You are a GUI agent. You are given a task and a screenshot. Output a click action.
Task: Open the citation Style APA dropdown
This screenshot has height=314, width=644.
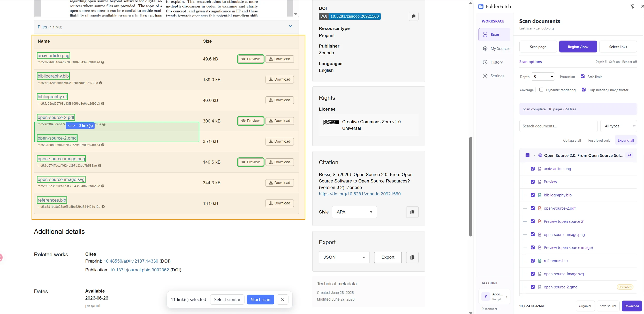(354, 212)
